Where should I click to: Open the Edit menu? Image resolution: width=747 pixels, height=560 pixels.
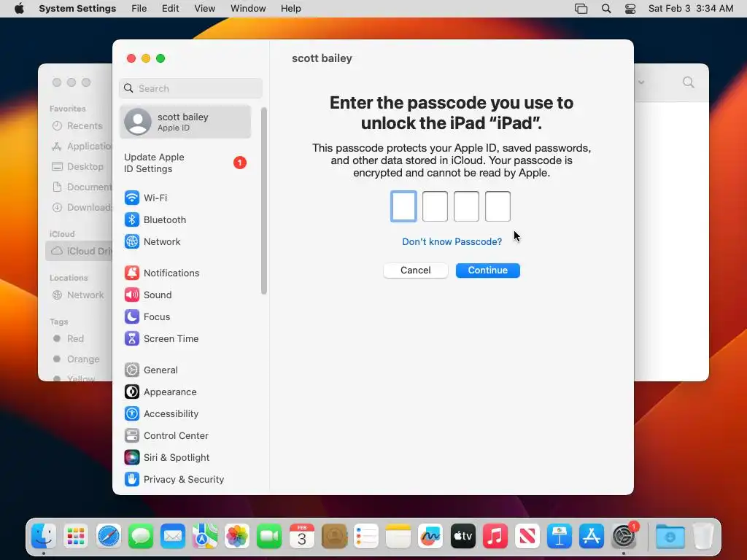pos(170,9)
